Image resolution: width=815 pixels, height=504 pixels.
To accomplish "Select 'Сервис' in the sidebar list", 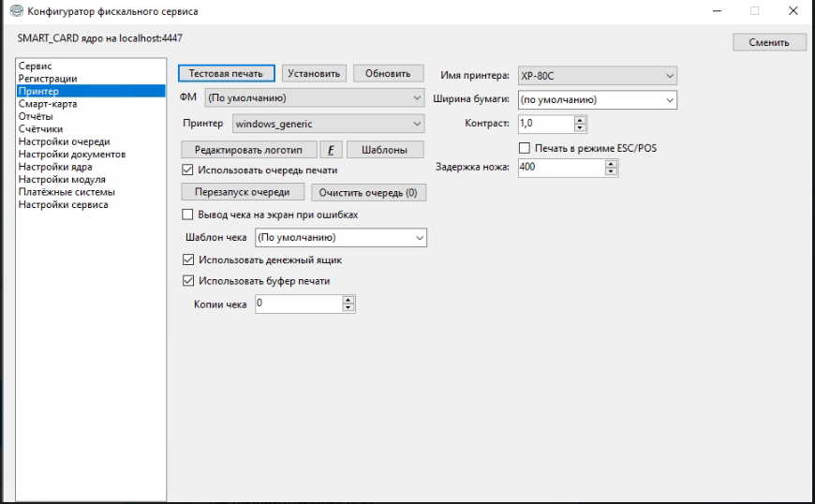I will (x=91, y=66).
